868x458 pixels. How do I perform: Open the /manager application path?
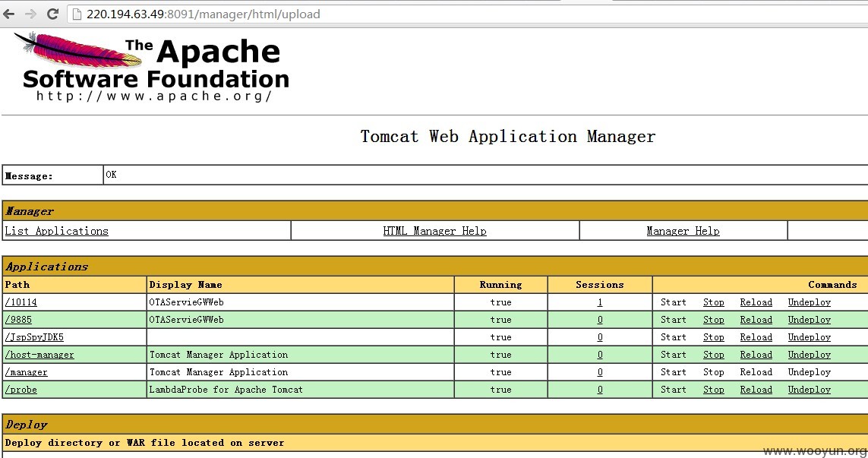(26, 372)
